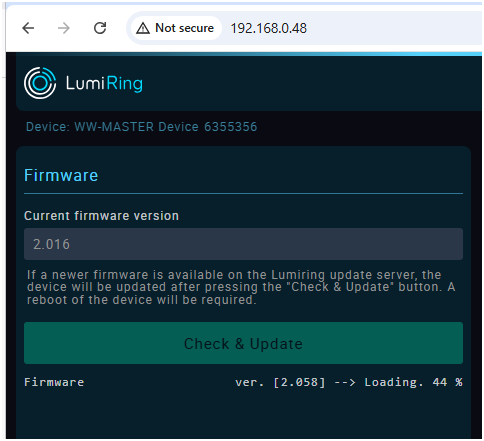Click the Current firmware version label
Screen dimensions: 484x441
tap(101, 216)
